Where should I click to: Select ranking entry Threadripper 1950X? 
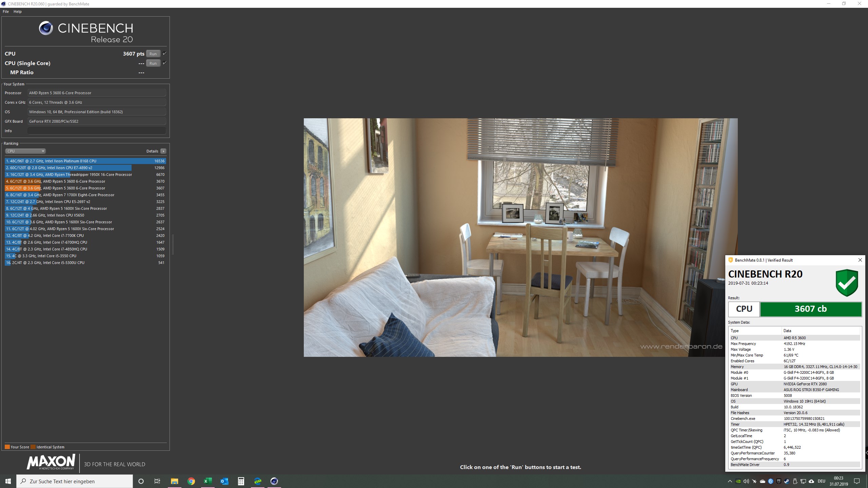pos(85,175)
